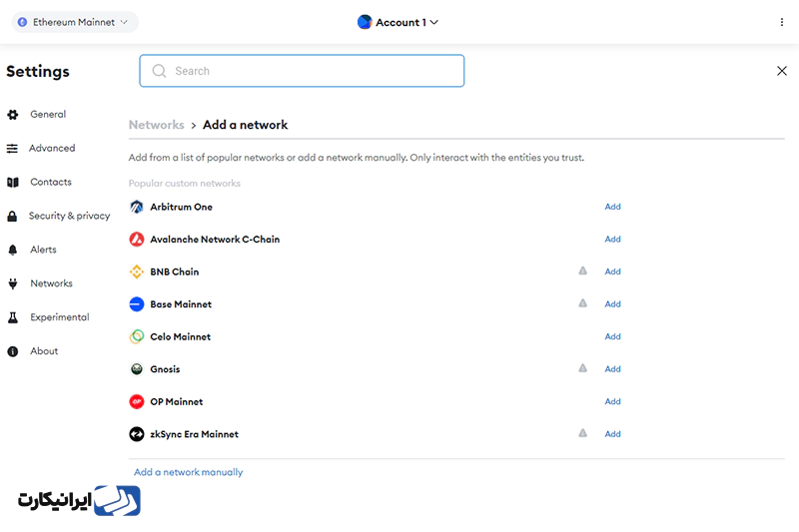
Task: Click the Avalanche Network C-Chain name
Action: click(215, 240)
